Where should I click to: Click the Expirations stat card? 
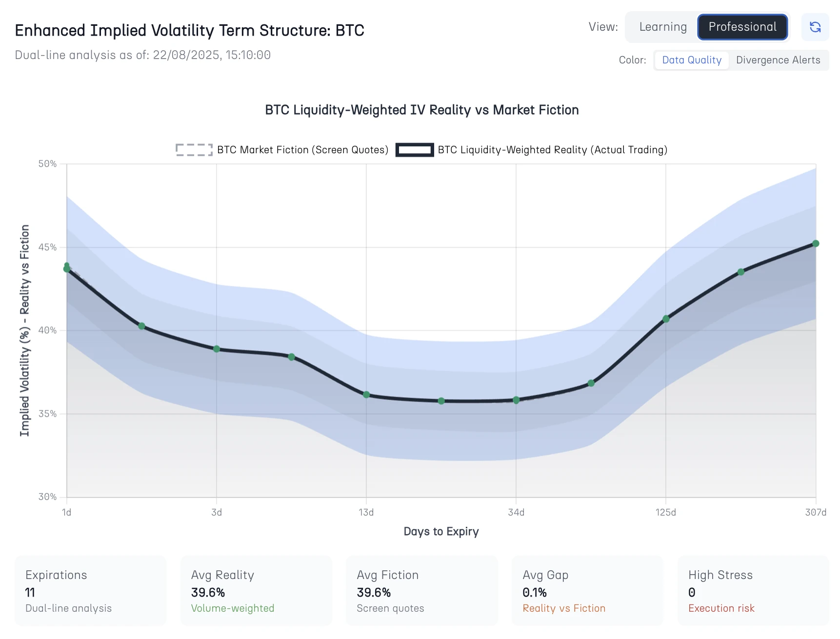[x=91, y=591]
